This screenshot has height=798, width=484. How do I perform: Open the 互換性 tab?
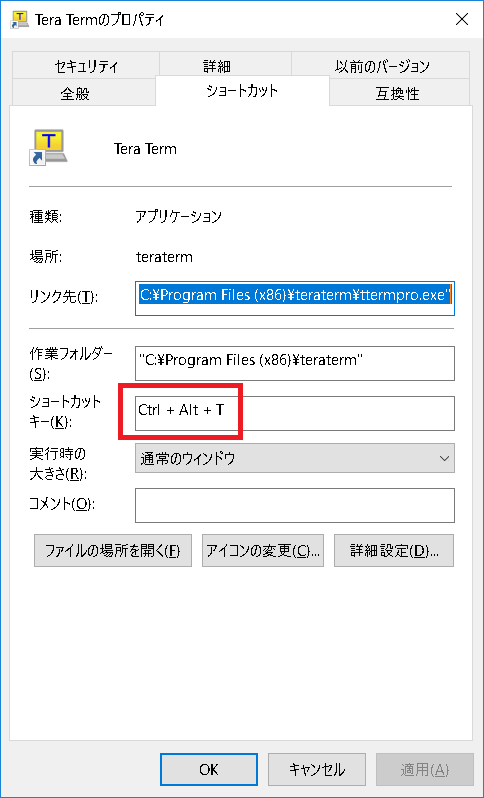click(x=399, y=94)
